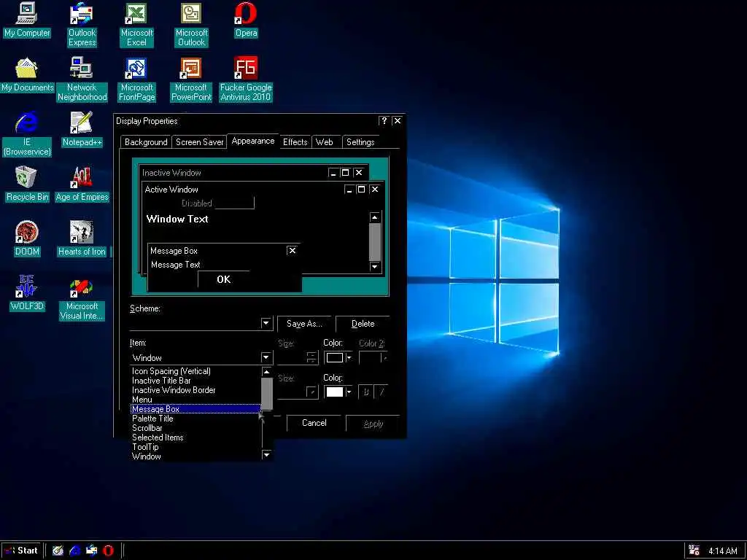
Task: Click the Delete scheme button
Action: (x=363, y=324)
